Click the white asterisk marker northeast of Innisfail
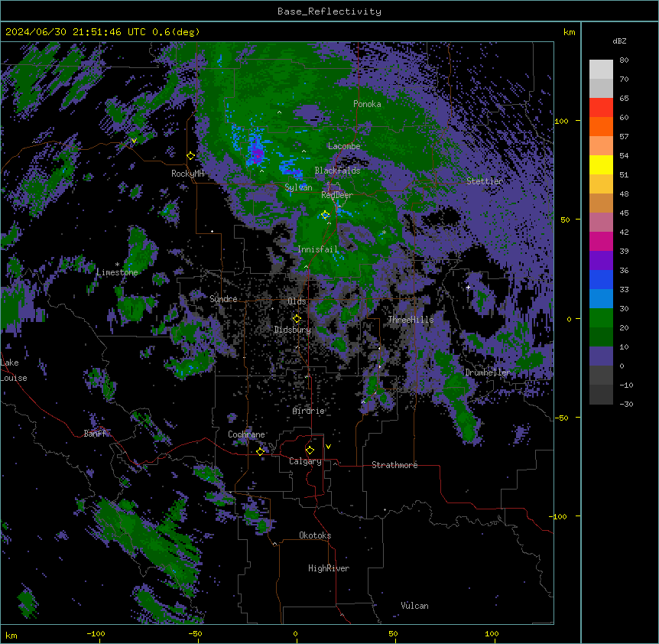The width and height of the screenshot is (659, 644). (384, 233)
